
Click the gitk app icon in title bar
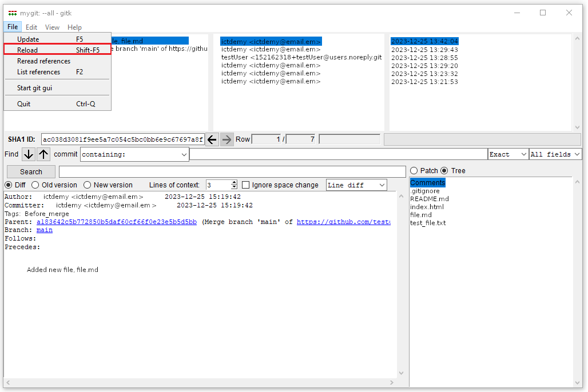point(12,13)
